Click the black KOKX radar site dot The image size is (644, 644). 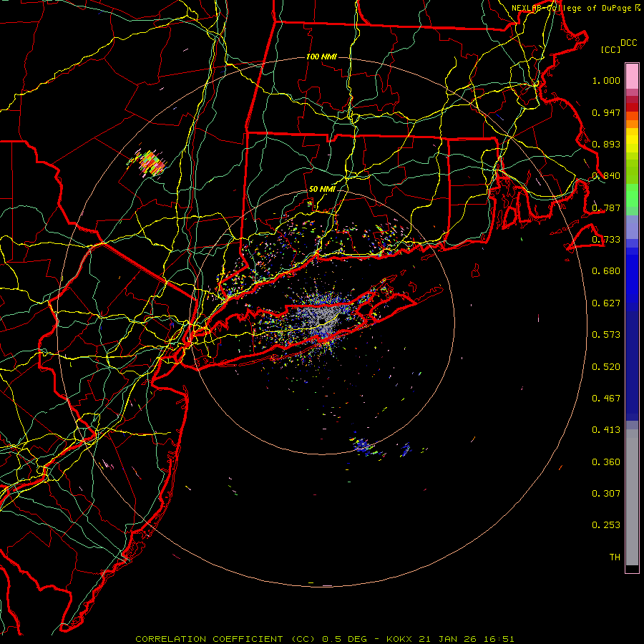[x=323, y=321]
